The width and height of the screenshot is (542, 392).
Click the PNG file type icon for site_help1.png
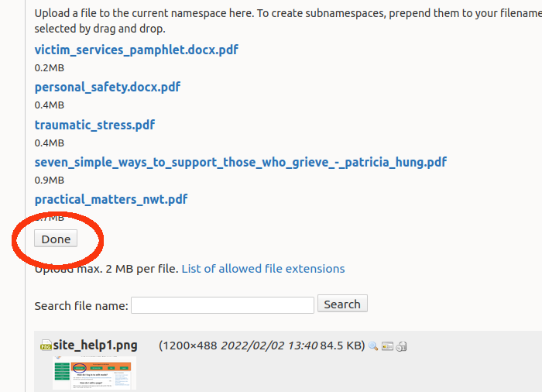(x=46, y=346)
